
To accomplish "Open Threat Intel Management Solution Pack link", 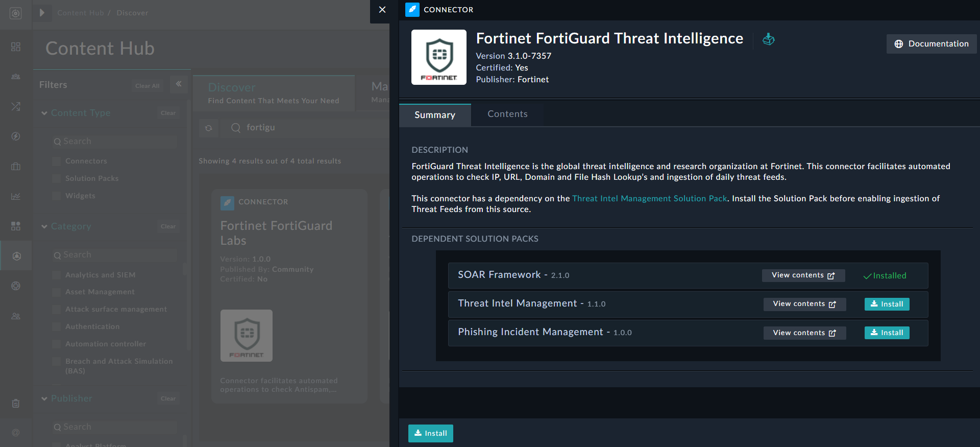I will (x=649, y=198).
